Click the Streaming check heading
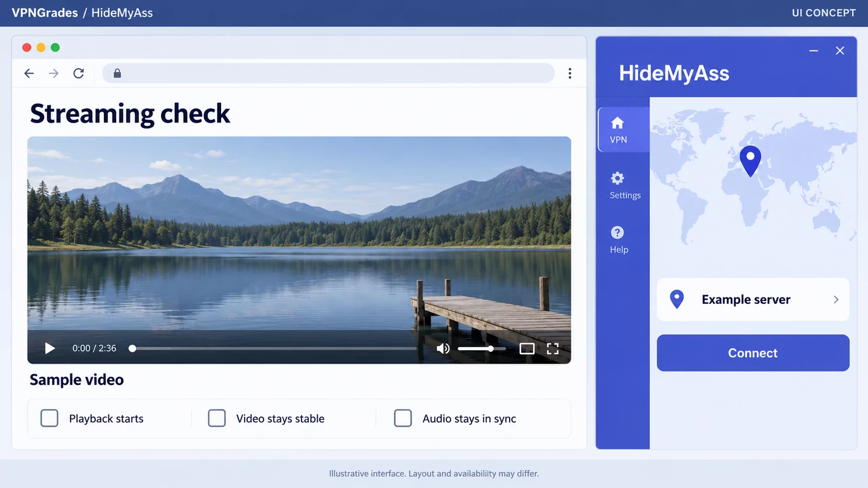868x488 pixels. click(130, 113)
